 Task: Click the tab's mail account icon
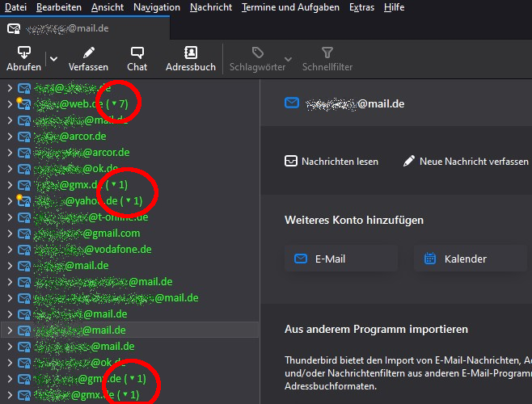tap(14, 29)
